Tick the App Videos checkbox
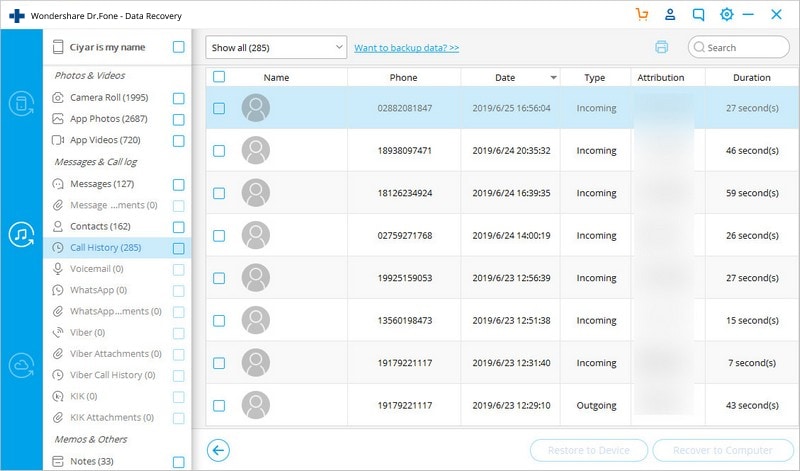 click(179, 141)
